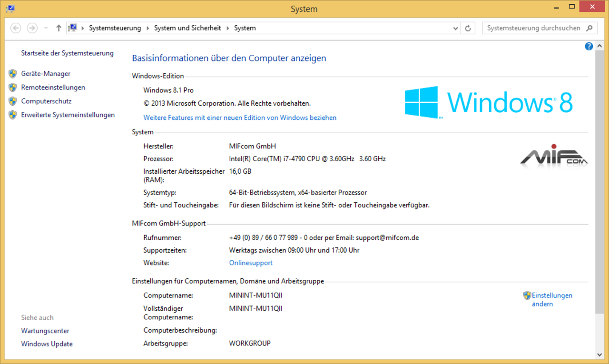Open Windows Update link
The image size is (609, 364).
47,344
